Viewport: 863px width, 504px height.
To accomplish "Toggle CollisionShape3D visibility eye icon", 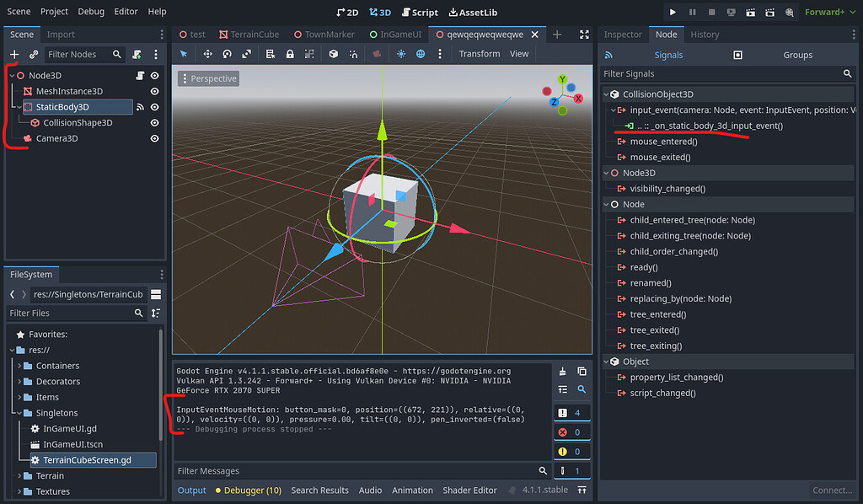I will pos(154,122).
